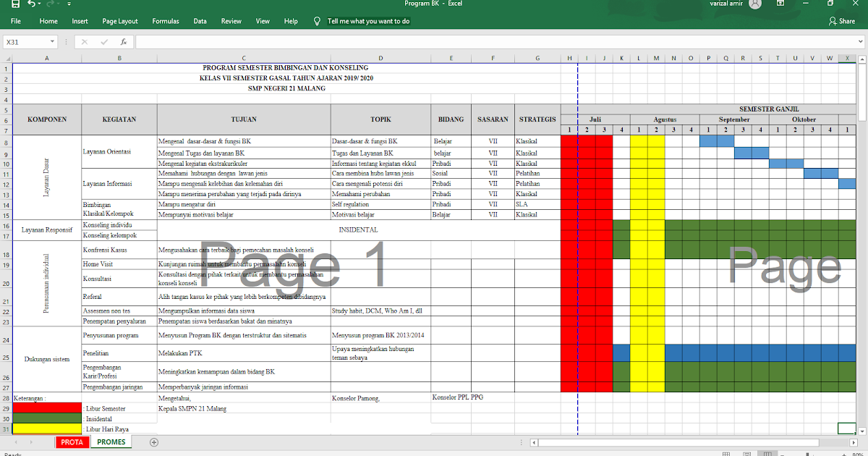Open Customize Quick Access Toolbar dropdown

click(x=69, y=4)
